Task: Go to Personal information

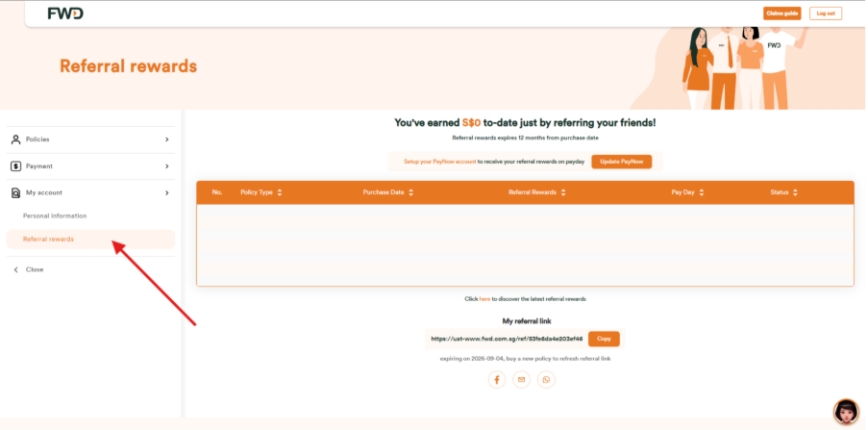Action: click(55, 216)
